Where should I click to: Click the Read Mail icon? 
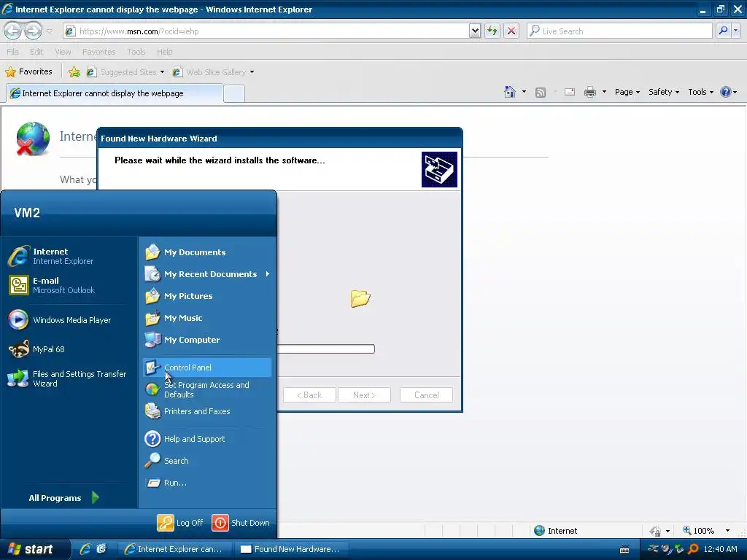(x=570, y=92)
